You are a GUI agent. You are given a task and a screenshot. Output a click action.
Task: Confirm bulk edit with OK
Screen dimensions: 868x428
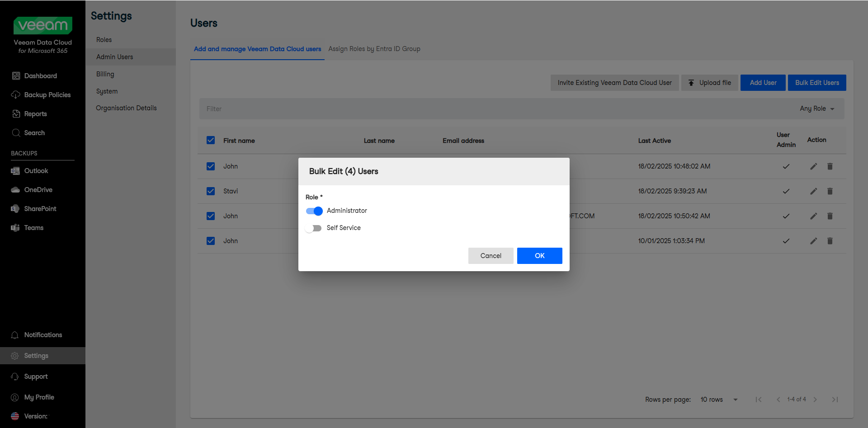tap(540, 256)
